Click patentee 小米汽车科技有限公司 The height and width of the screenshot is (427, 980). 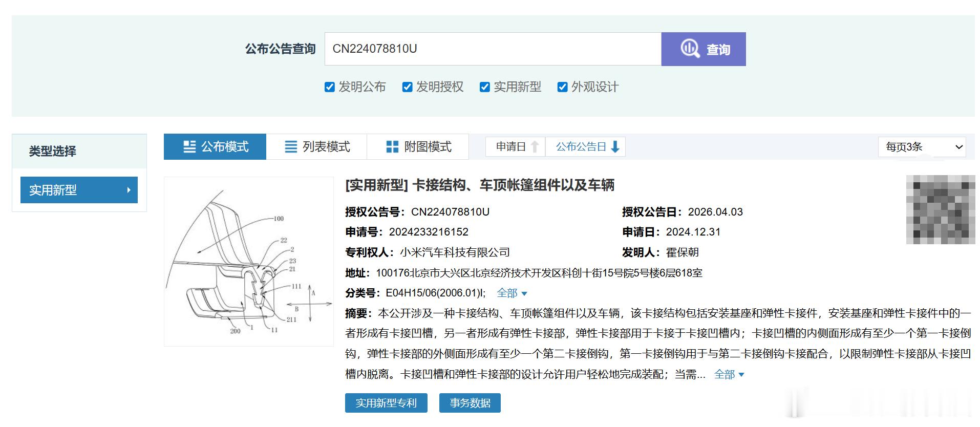455,252
